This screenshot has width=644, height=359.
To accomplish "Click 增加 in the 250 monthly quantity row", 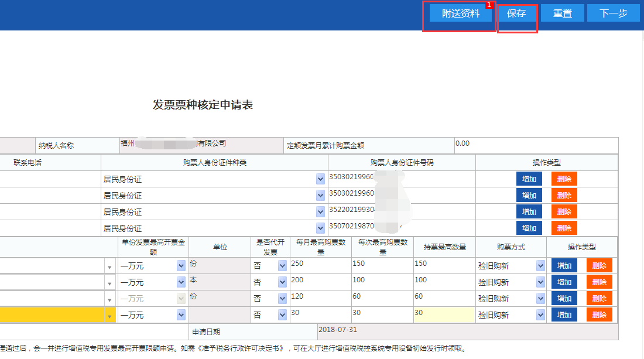I will [564, 266].
